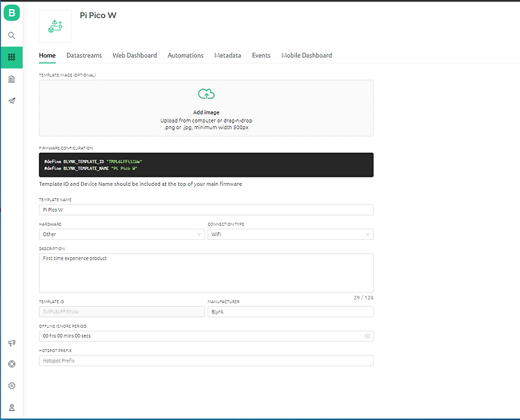Viewport: 520px width, 420px height.
Task: Expand the Connection Type dropdown showing WiFi
Action: 291,234
